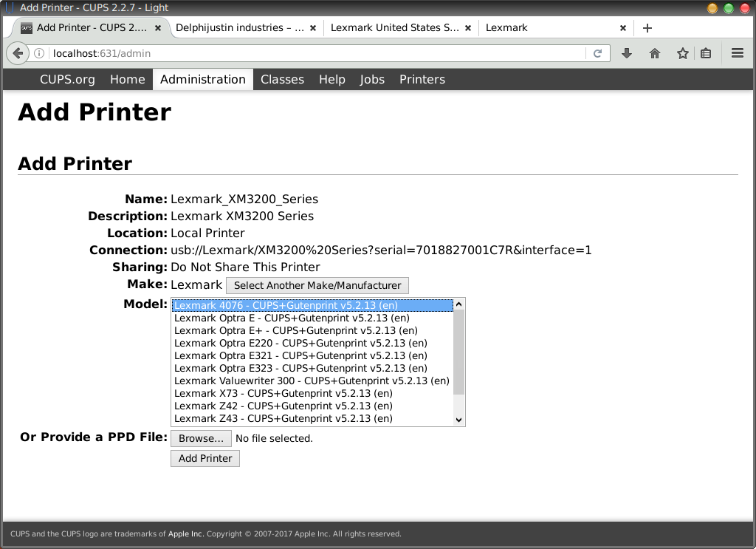Go back using the browser back arrow

pyautogui.click(x=18, y=53)
